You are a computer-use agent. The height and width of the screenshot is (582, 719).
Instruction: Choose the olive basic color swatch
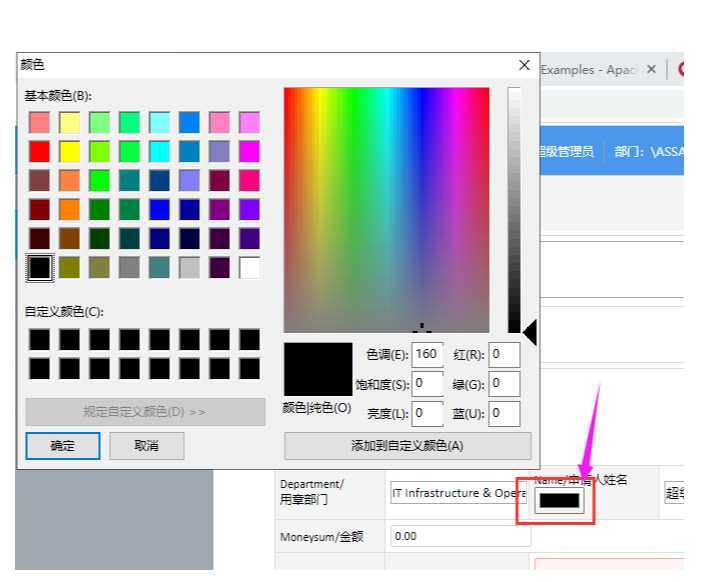point(70,268)
